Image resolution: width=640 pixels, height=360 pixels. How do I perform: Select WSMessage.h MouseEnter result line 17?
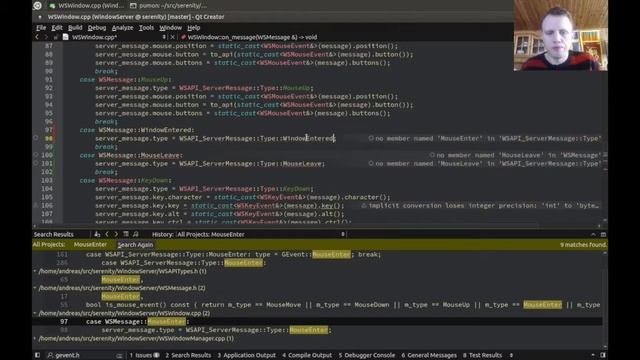point(318,296)
